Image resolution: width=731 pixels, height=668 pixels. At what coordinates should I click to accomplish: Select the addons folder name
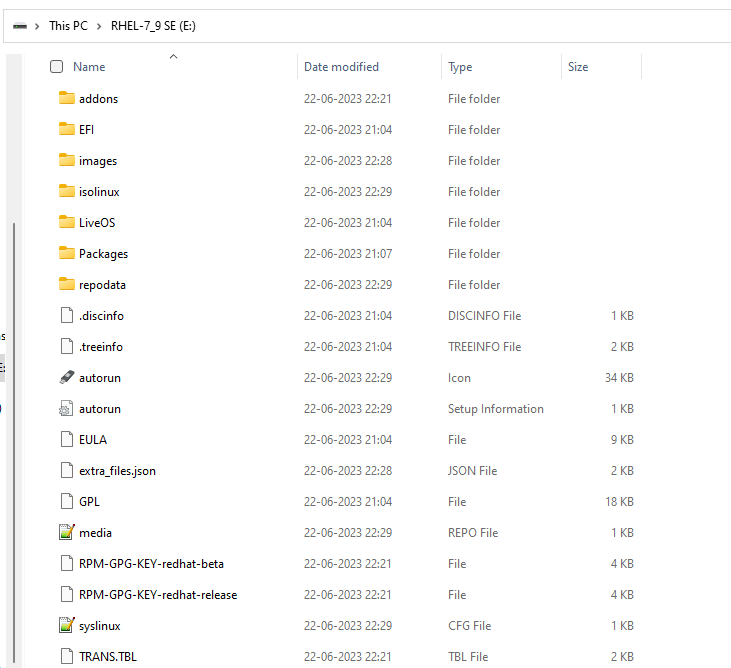point(98,99)
